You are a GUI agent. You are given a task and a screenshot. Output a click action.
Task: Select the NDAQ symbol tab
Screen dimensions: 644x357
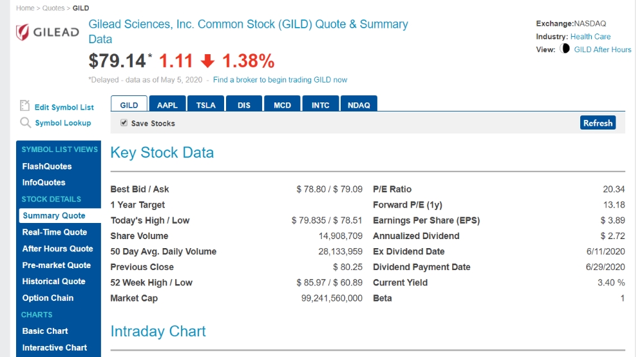359,105
